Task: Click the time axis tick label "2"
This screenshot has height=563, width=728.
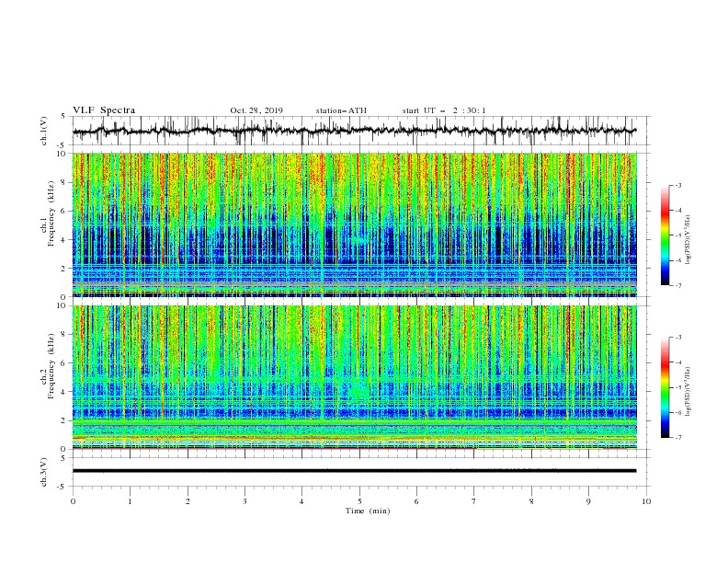Action: (188, 501)
